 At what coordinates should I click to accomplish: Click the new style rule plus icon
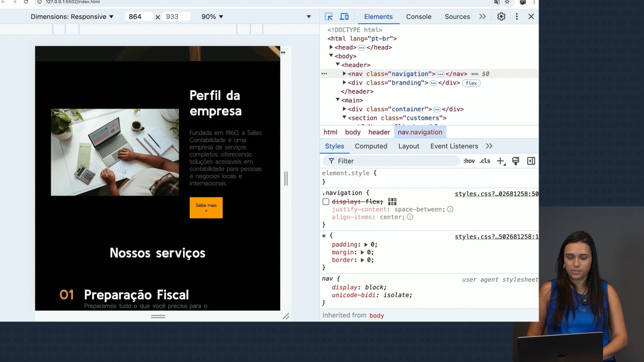[x=500, y=161]
